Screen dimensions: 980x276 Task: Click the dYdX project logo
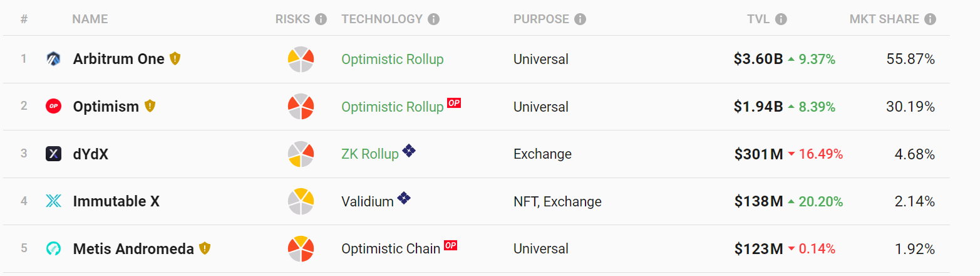click(x=53, y=154)
